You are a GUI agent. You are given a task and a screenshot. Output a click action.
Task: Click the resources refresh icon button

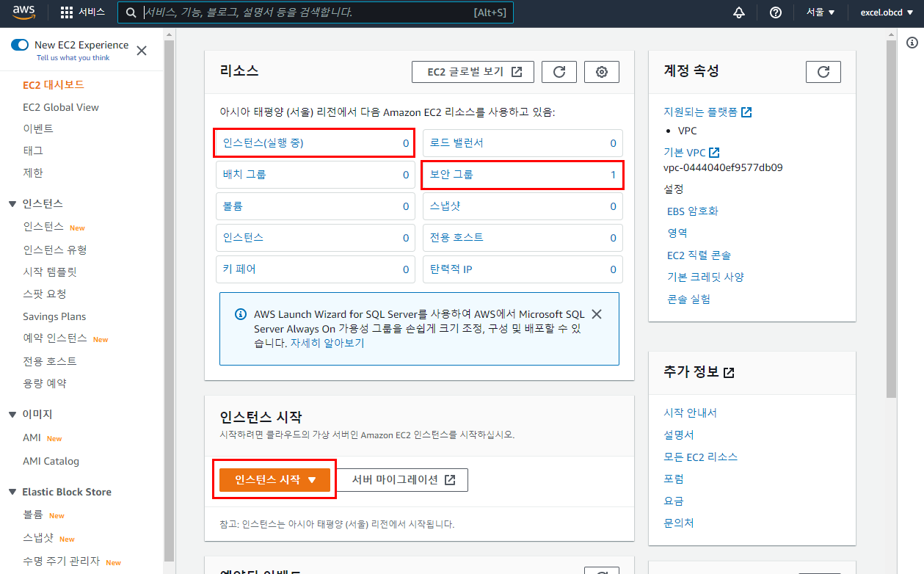(559, 71)
